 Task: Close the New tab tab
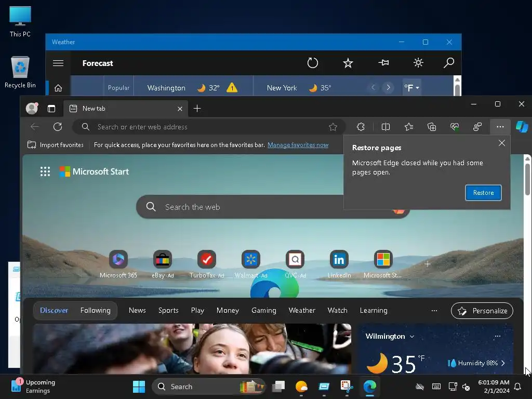180,109
